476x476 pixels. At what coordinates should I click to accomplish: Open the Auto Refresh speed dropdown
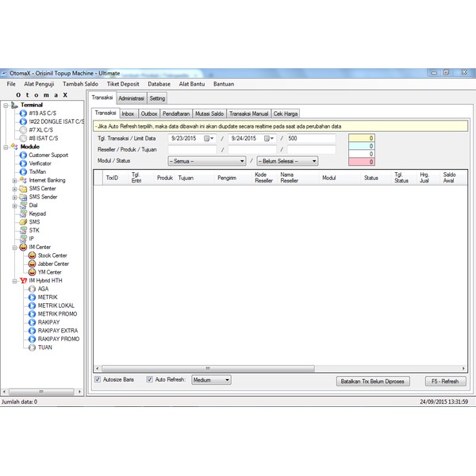[x=211, y=380]
